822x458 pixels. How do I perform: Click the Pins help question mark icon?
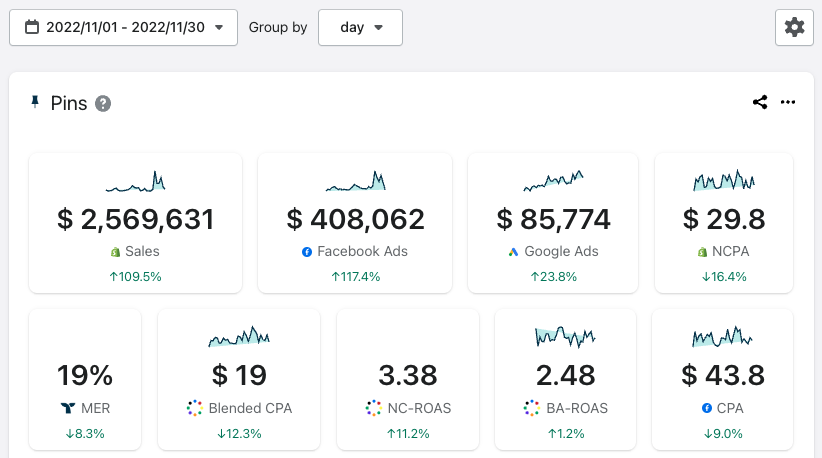coord(103,104)
